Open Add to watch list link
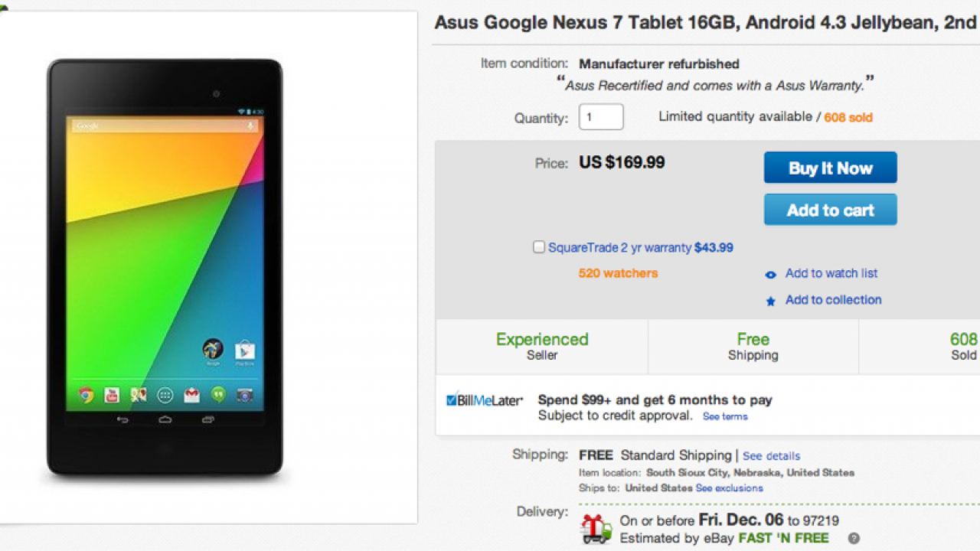The height and width of the screenshot is (551, 980). tap(831, 273)
